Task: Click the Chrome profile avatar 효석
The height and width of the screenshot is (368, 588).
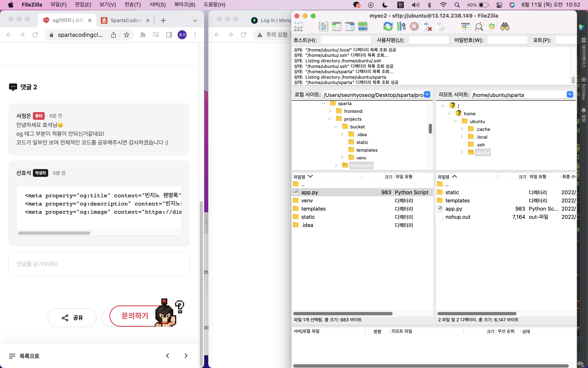Action: (x=182, y=35)
